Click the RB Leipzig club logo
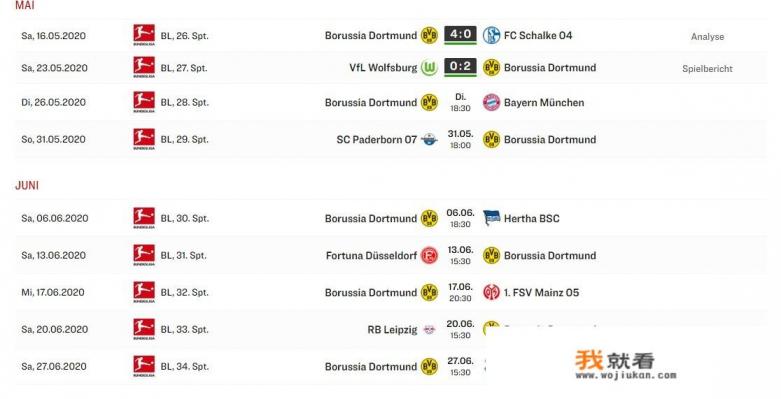 (429, 330)
